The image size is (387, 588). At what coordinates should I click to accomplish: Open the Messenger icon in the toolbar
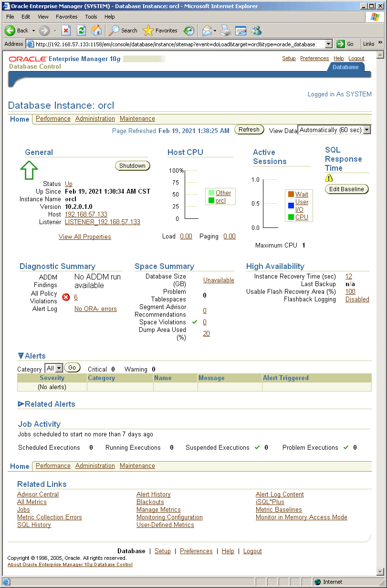pyautogui.click(x=257, y=31)
